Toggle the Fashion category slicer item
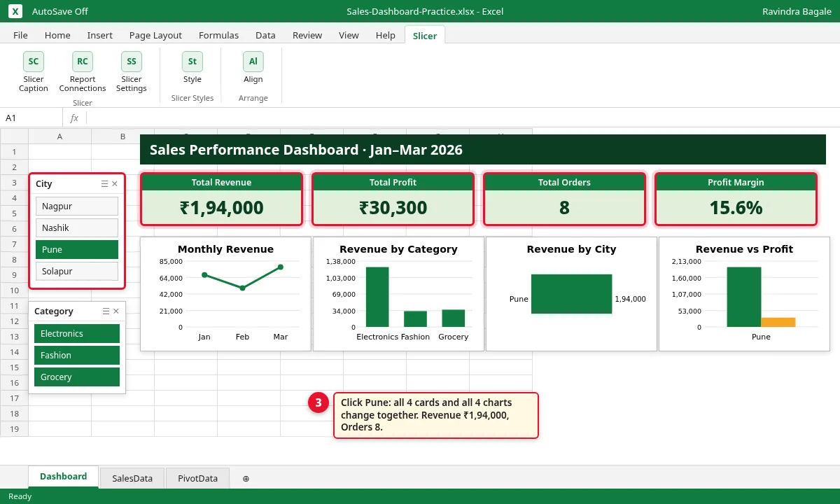This screenshot has width=840, height=504. point(77,355)
